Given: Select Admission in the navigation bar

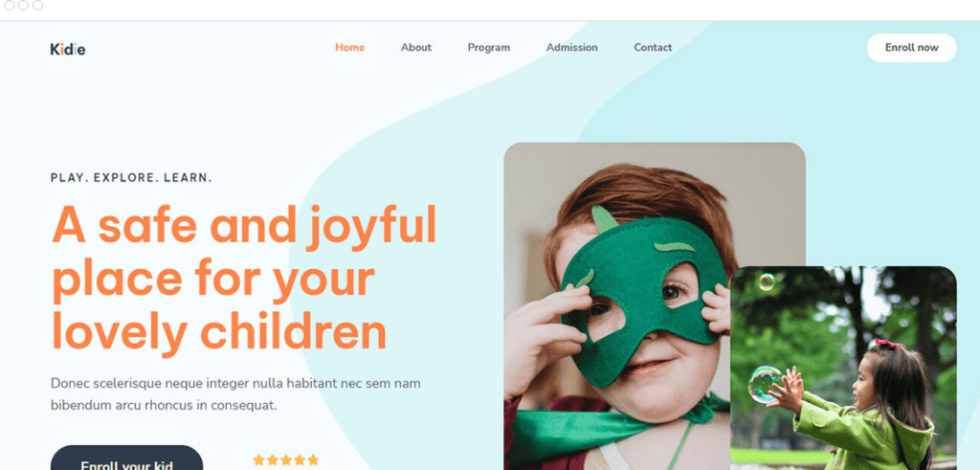Looking at the screenshot, I should click(572, 48).
